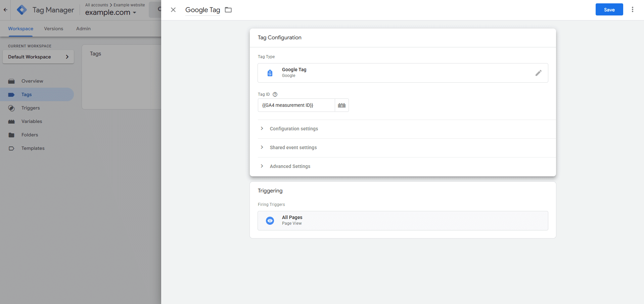Image resolution: width=644 pixels, height=304 pixels.
Task: Open the Templates section
Action: pyautogui.click(x=33, y=148)
